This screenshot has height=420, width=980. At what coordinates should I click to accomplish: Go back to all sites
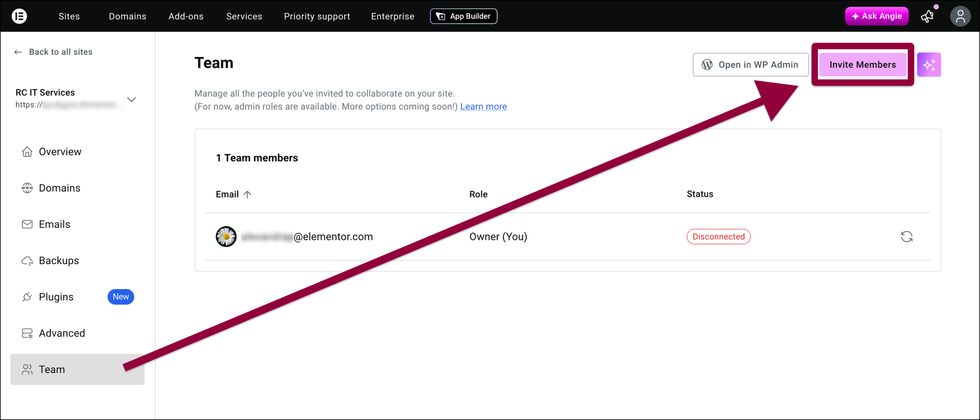pos(54,52)
